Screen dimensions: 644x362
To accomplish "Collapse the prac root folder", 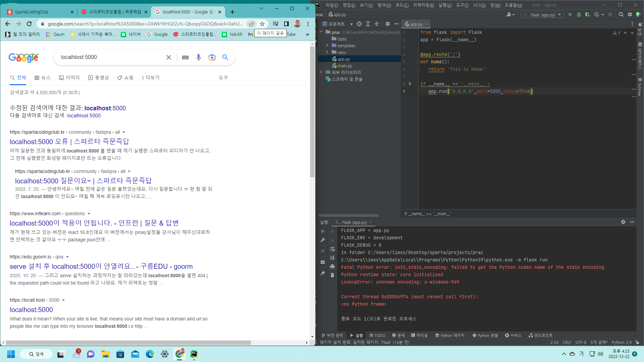I will (x=321, y=32).
